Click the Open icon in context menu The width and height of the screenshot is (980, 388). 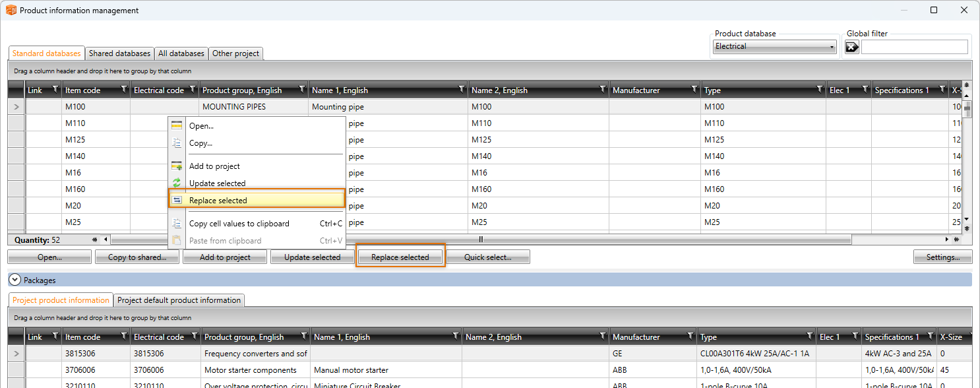[177, 125]
